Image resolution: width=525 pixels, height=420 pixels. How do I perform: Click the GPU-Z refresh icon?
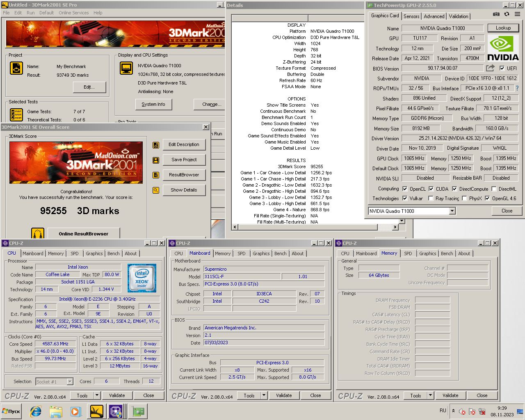pyautogui.click(x=507, y=14)
